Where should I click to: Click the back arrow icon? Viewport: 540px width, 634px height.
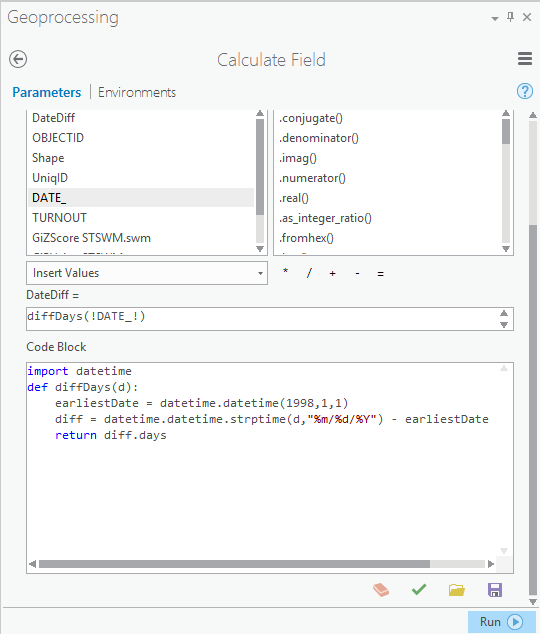18,59
